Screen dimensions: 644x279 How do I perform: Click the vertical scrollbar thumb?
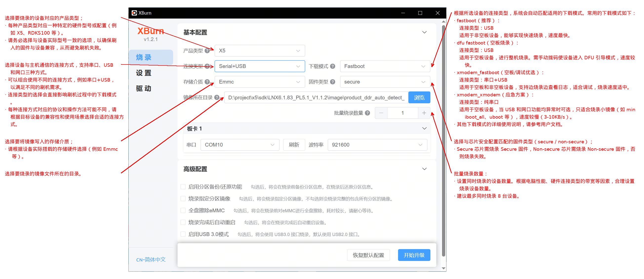[x=444, y=141]
